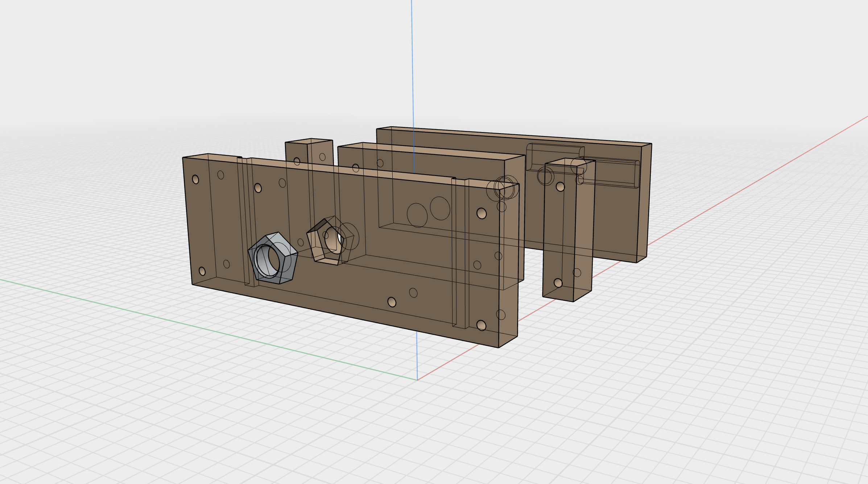Viewport: 868px width, 484px height.
Task: Pick the top-left corner screw hole
Action: [x=195, y=179]
